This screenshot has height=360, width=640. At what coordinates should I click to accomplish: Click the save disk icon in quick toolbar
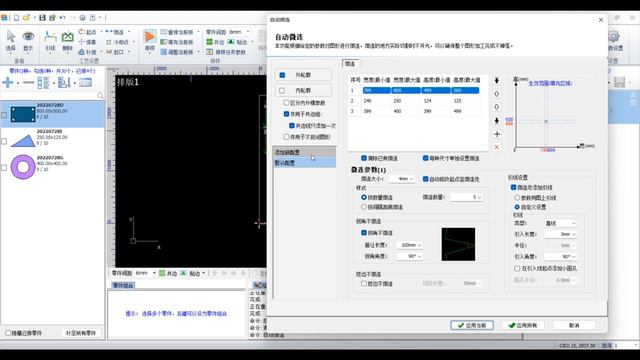(42, 18)
